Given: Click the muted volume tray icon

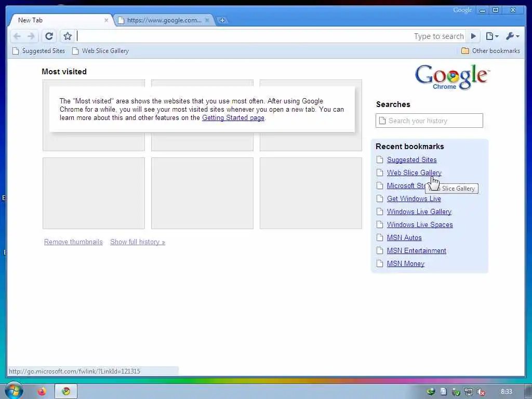Looking at the screenshot, I should point(481,392).
